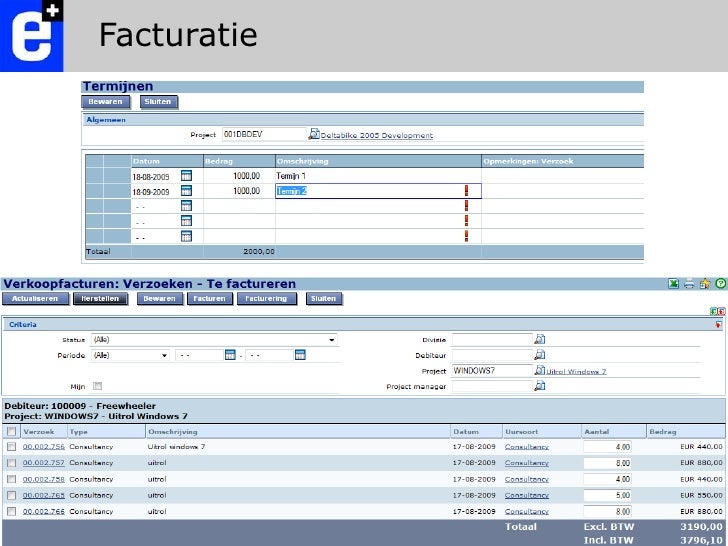Click the Aantal field with value 5.00
728x546 pixels.
(607, 495)
